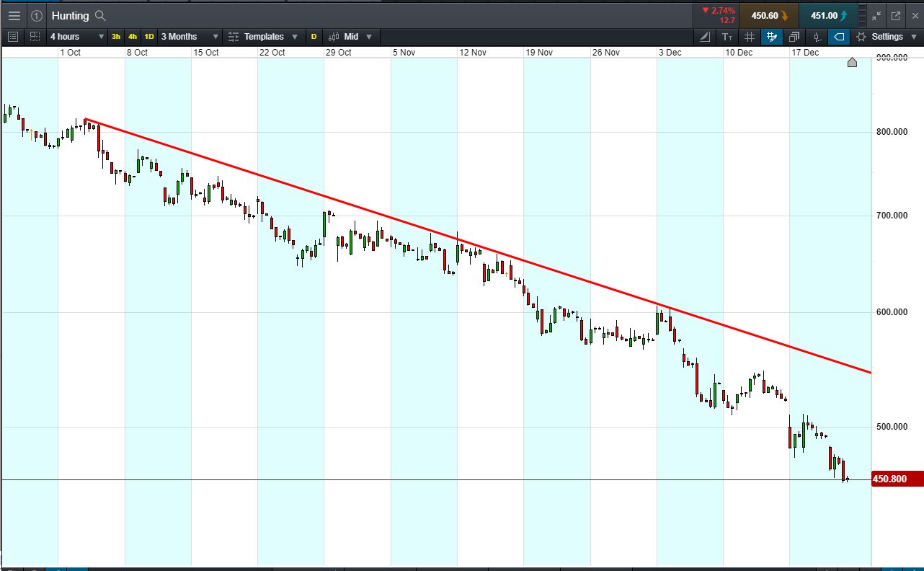
Task: Click the order marker icon on the toolbar
Action: coord(817,37)
